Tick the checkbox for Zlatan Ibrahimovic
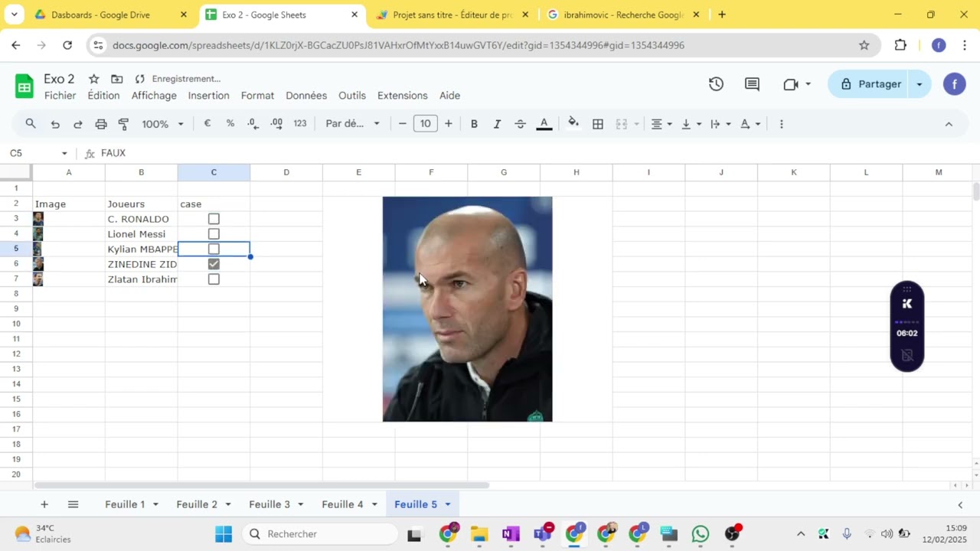980x551 pixels. coord(214,279)
